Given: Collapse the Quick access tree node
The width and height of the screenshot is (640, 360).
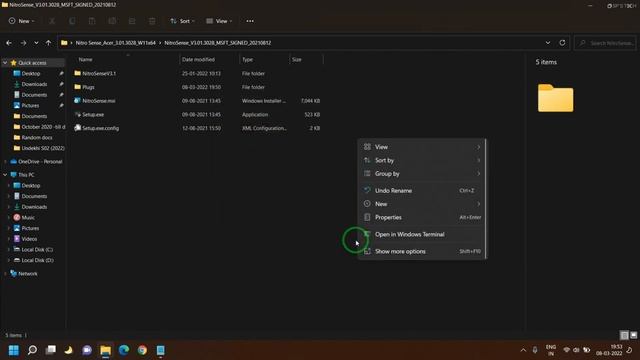Looking at the screenshot, I should coord(5,63).
